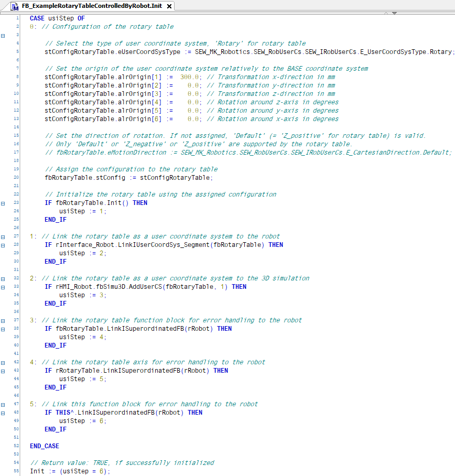The width and height of the screenshot is (455, 476).
Task: Collapse case 5 fold marker at line 47
Action: tap(3, 404)
